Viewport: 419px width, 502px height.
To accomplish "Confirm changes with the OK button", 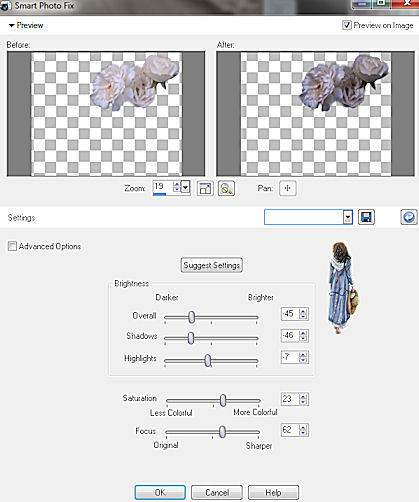I will tap(160, 492).
